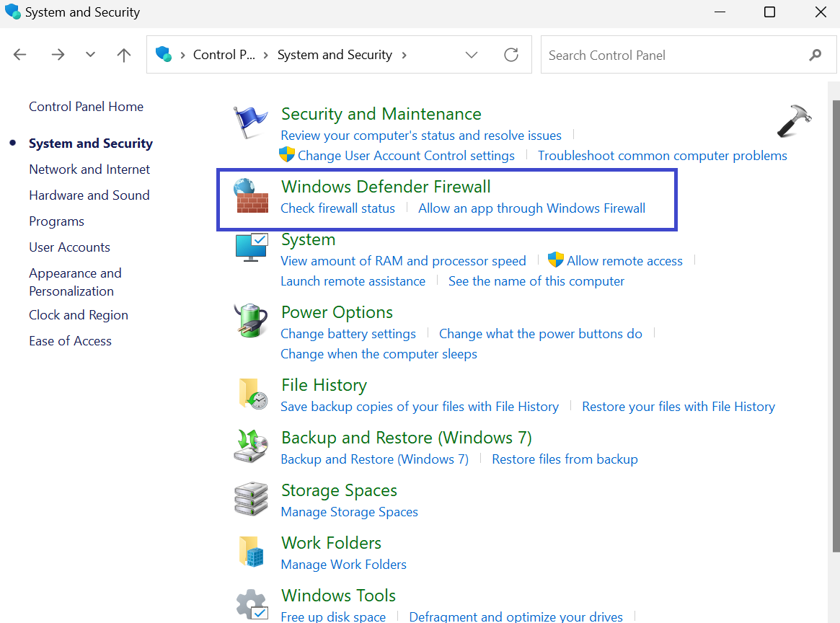Go up one level with the up arrow
Image resolution: width=840 pixels, height=623 pixels.
[124, 55]
